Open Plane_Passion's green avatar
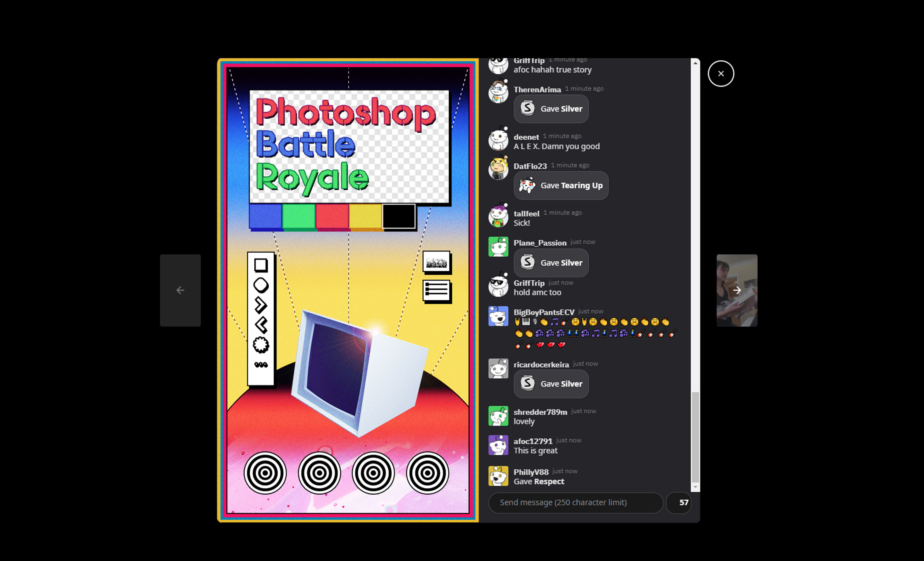This screenshot has width=924, height=561. click(x=498, y=246)
